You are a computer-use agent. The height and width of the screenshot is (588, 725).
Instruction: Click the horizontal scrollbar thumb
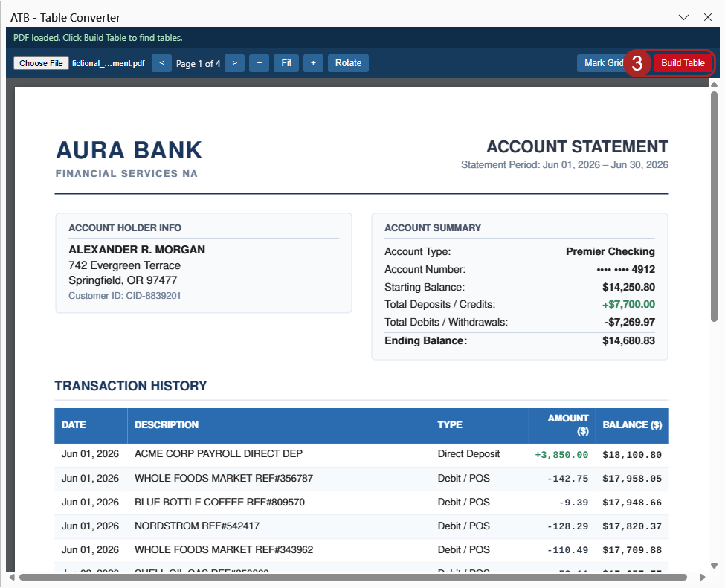(352, 577)
